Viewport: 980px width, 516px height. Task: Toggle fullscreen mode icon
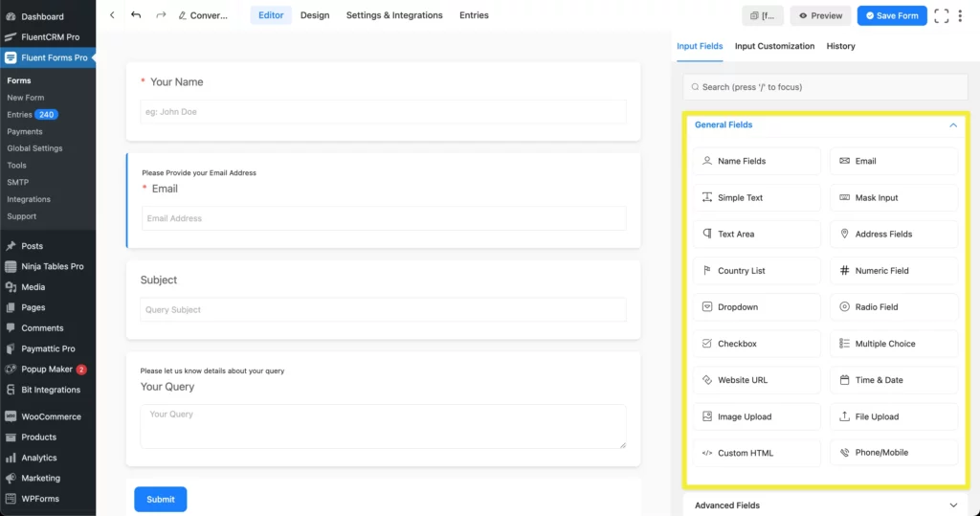point(942,15)
